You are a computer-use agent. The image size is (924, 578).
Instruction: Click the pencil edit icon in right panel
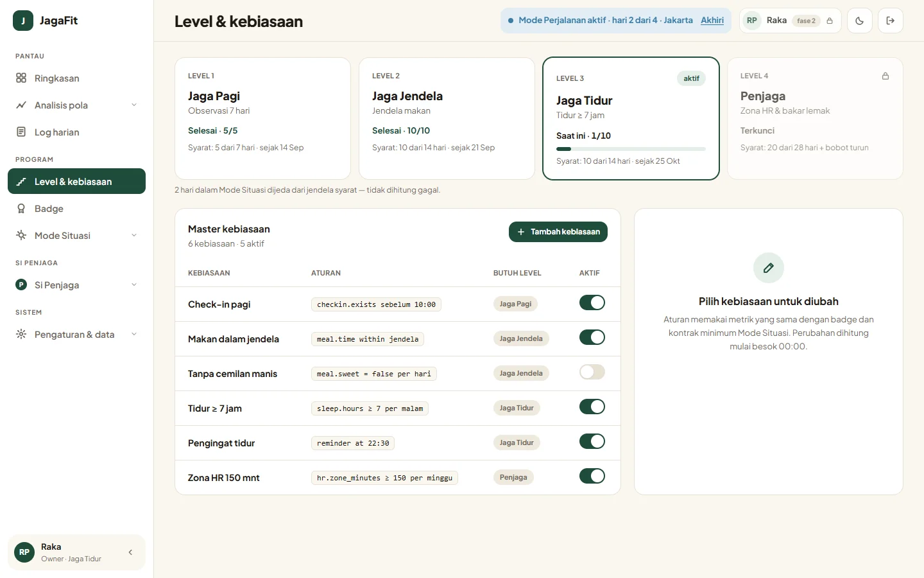[769, 268]
